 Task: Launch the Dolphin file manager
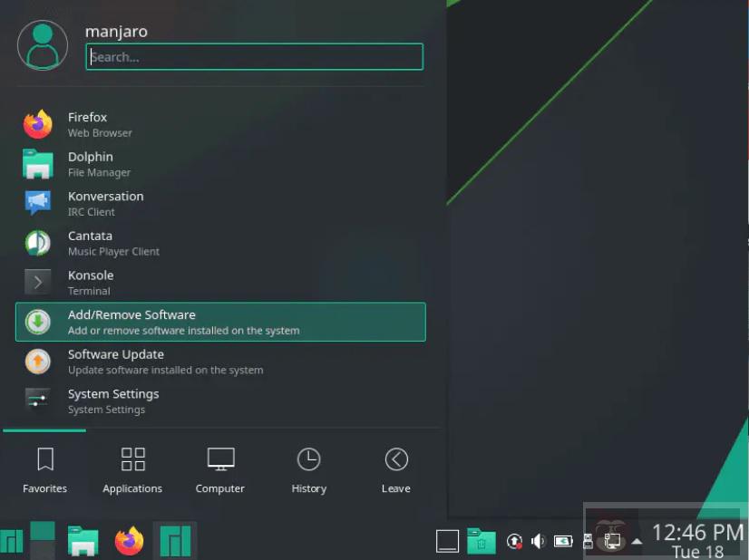91,163
